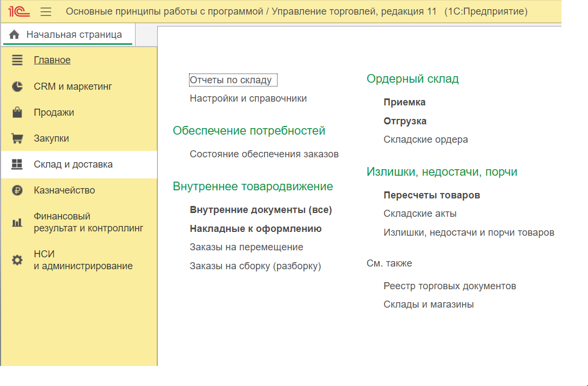Click the Главное list icon
Viewport: 588px width, 386px height.
tap(17, 60)
